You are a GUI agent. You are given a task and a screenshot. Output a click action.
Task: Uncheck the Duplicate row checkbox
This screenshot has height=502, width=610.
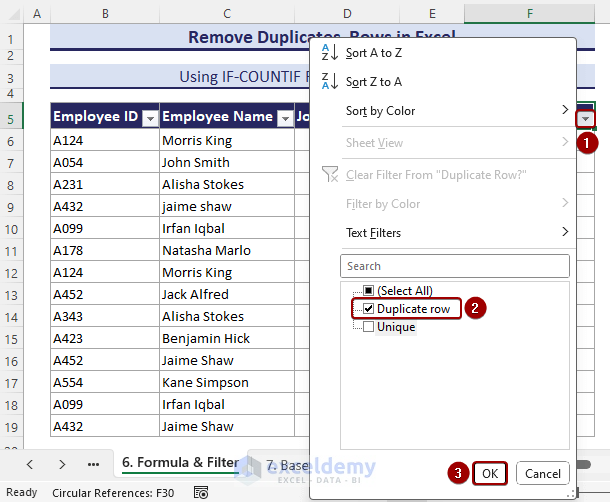368,309
